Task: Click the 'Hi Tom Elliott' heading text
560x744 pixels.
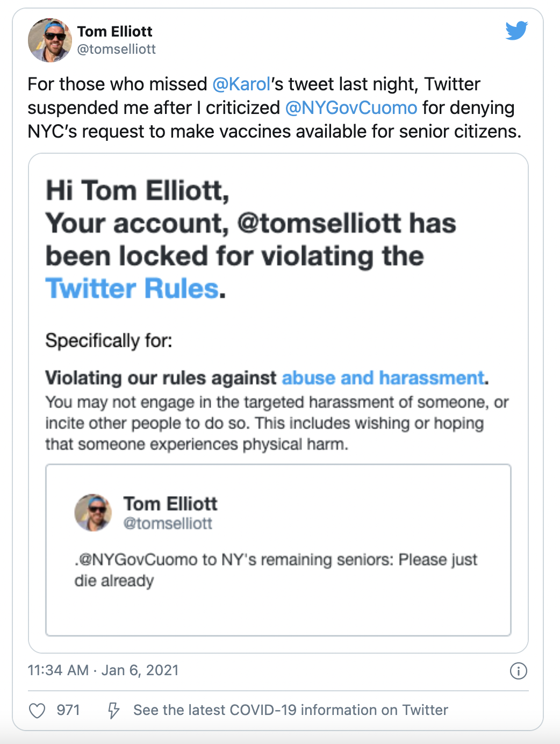Action: (x=138, y=191)
